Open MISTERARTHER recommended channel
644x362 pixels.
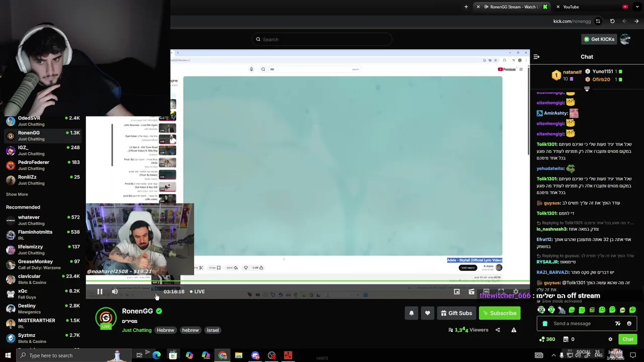(43, 323)
